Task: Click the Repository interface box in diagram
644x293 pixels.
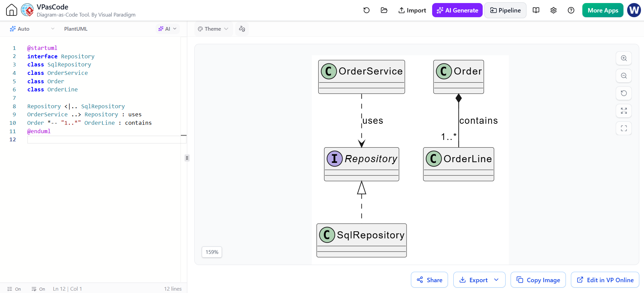Action: click(361, 164)
